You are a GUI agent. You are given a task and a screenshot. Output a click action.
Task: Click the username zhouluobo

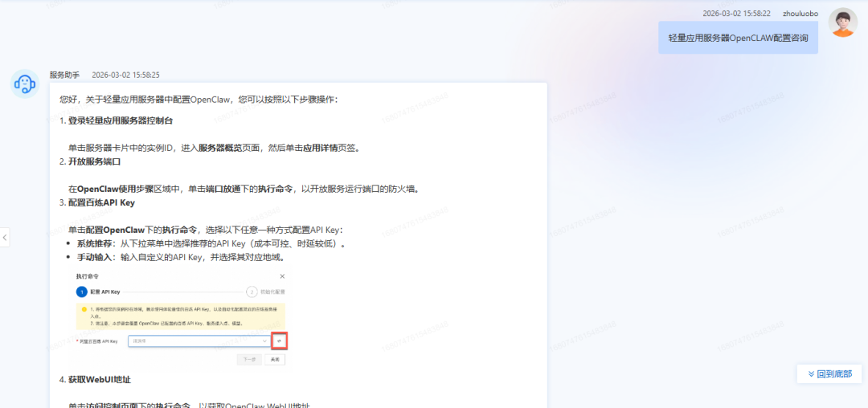click(800, 14)
